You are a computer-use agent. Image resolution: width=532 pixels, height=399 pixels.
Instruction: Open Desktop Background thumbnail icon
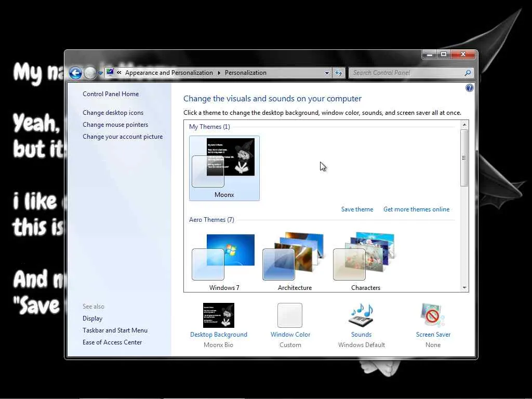(x=219, y=315)
